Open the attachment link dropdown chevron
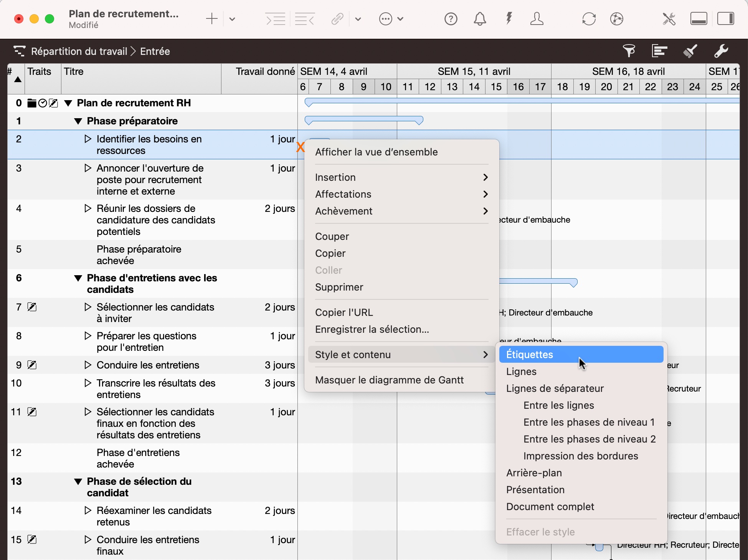This screenshot has height=560, width=748. tap(358, 19)
